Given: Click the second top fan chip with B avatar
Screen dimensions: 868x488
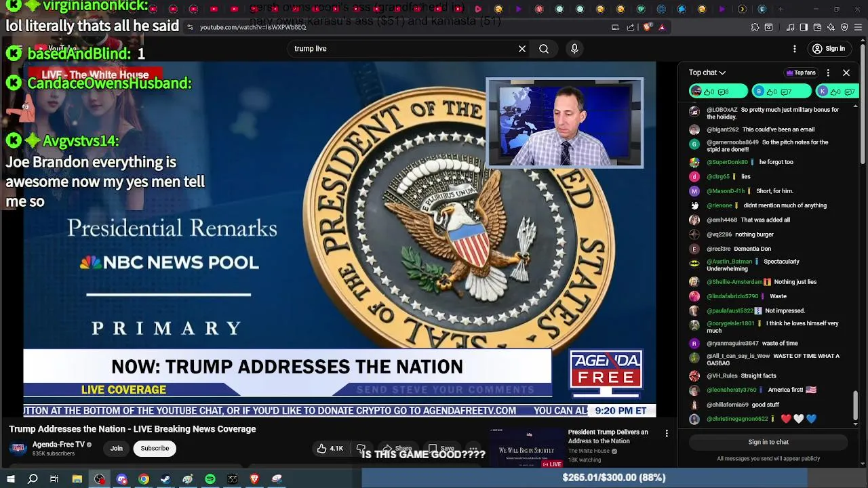Looking at the screenshot, I should click(x=781, y=91).
